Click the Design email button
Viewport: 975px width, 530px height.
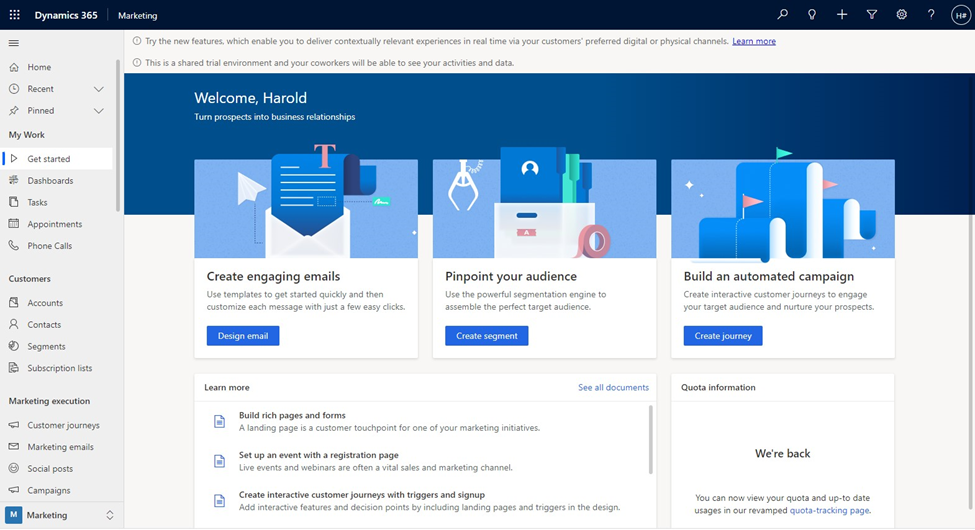tap(243, 336)
